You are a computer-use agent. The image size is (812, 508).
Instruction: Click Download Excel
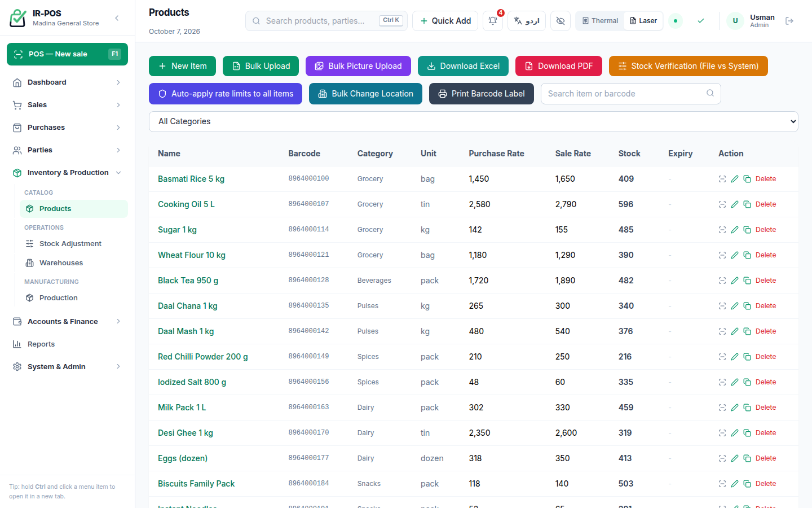click(x=463, y=66)
